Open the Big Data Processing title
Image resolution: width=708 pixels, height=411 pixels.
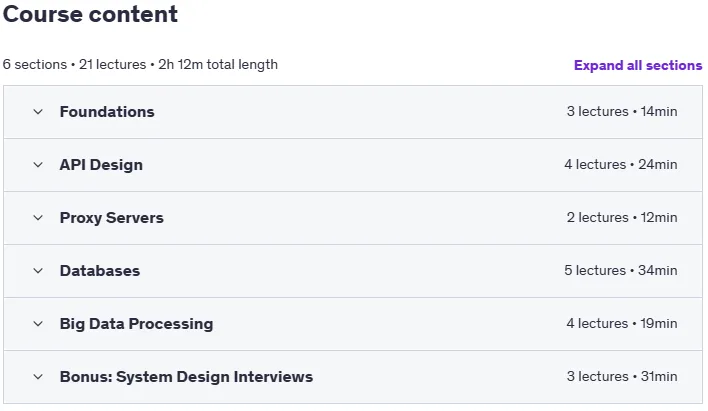click(136, 324)
